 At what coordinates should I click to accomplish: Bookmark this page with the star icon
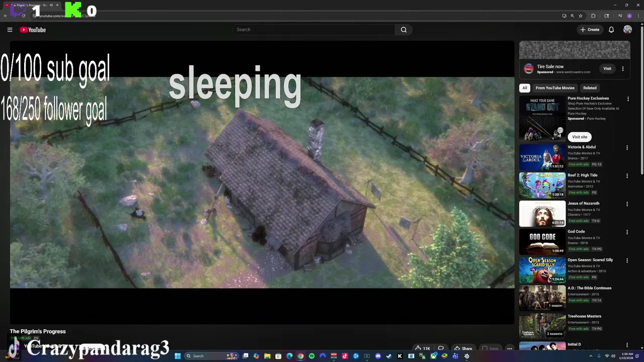pyautogui.click(x=581, y=16)
